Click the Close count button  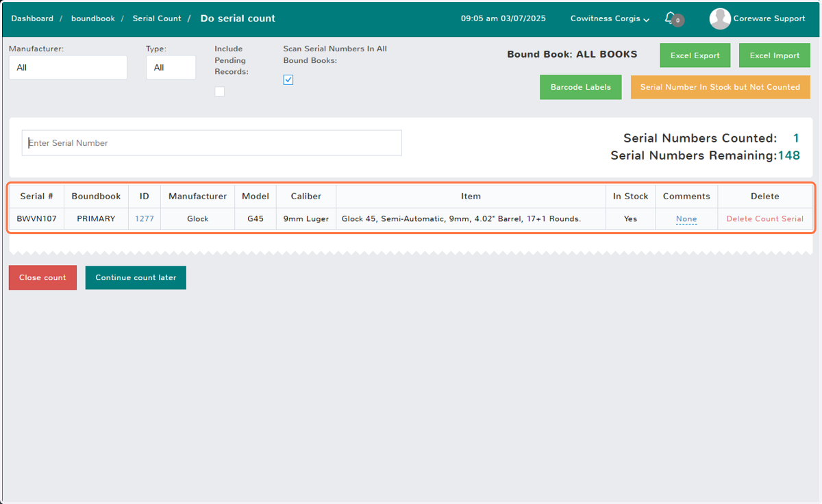[x=42, y=277]
